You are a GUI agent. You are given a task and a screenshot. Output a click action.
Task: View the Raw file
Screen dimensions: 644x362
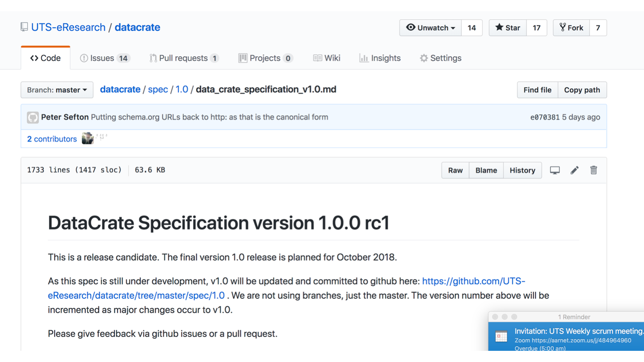(455, 170)
